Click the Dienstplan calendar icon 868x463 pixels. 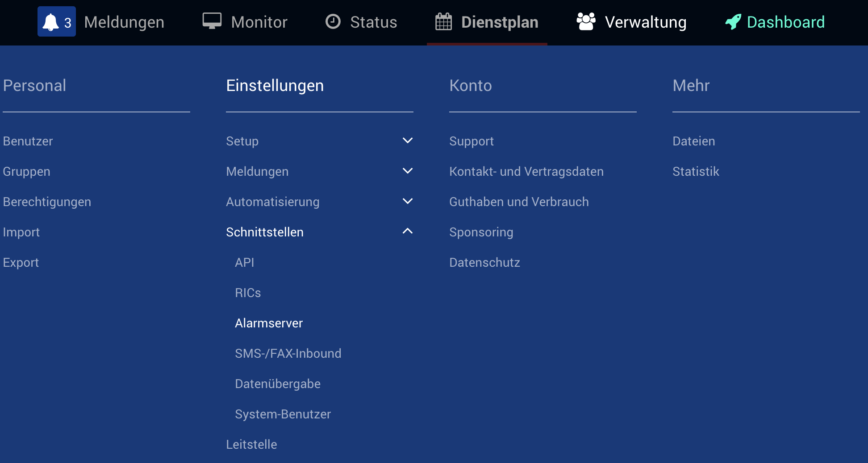coord(443,22)
